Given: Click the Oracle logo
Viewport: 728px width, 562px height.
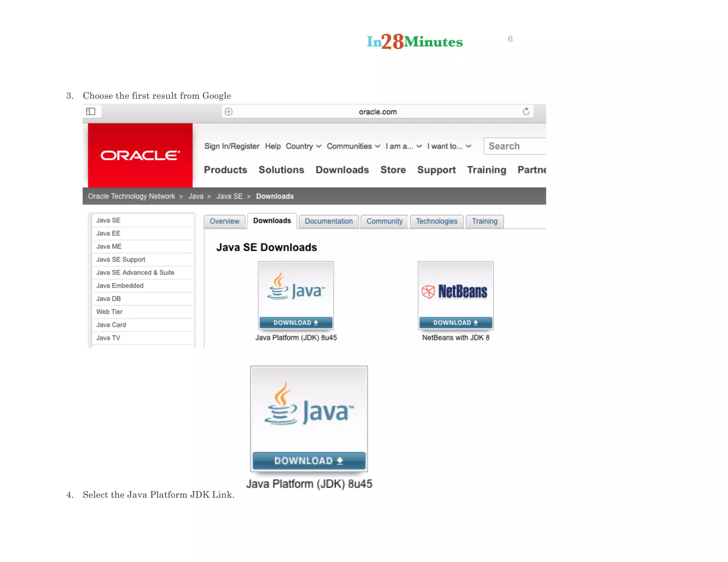Looking at the screenshot, I should point(140,155).
